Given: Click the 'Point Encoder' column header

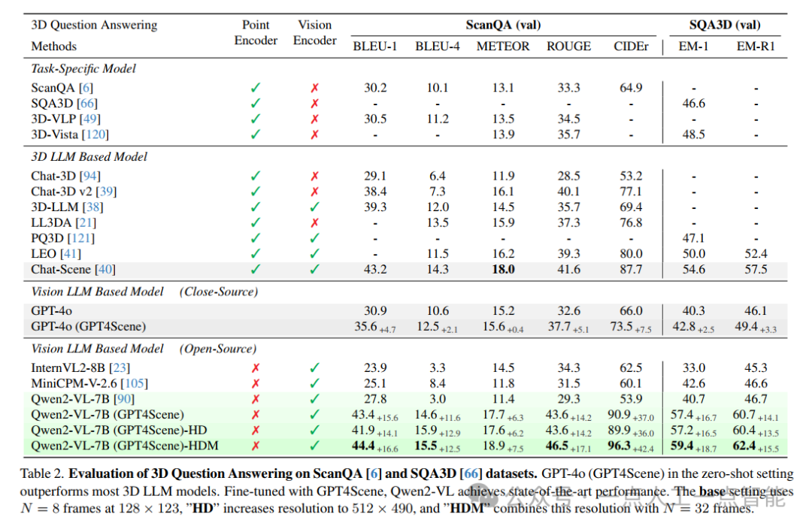Looking at the screenshot, I should [x=256, y=32].
